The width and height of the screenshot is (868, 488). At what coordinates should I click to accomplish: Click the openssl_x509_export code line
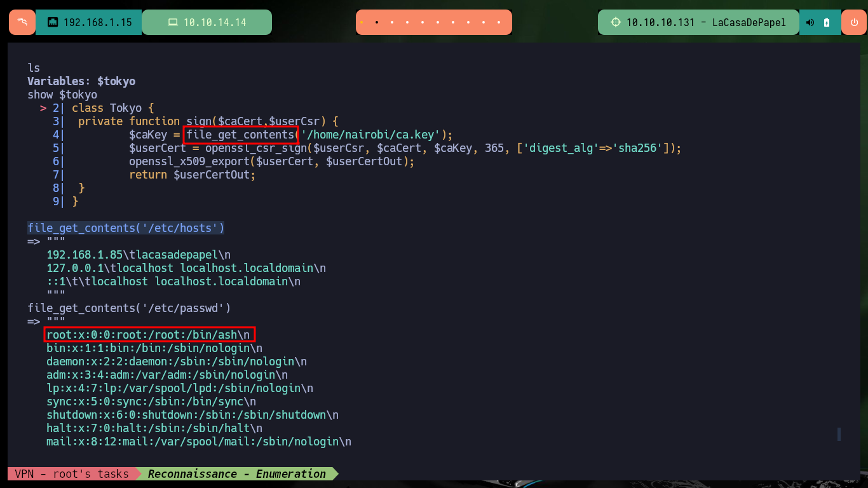(x=271, y=161)
